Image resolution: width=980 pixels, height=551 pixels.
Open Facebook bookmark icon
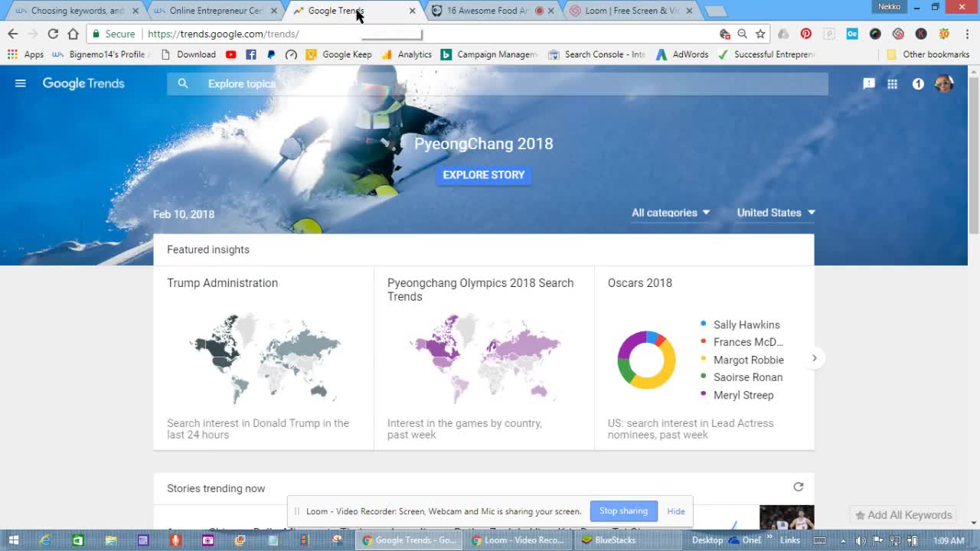click(251, 54)
